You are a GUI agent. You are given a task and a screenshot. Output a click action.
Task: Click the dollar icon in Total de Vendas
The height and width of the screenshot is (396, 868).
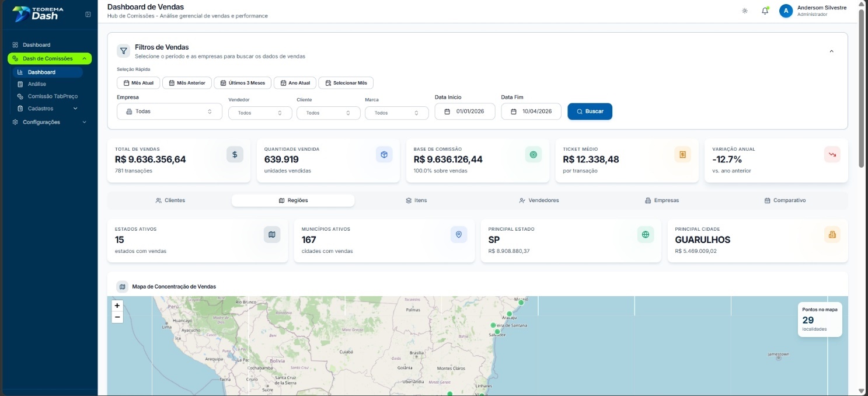pos(235,154)
